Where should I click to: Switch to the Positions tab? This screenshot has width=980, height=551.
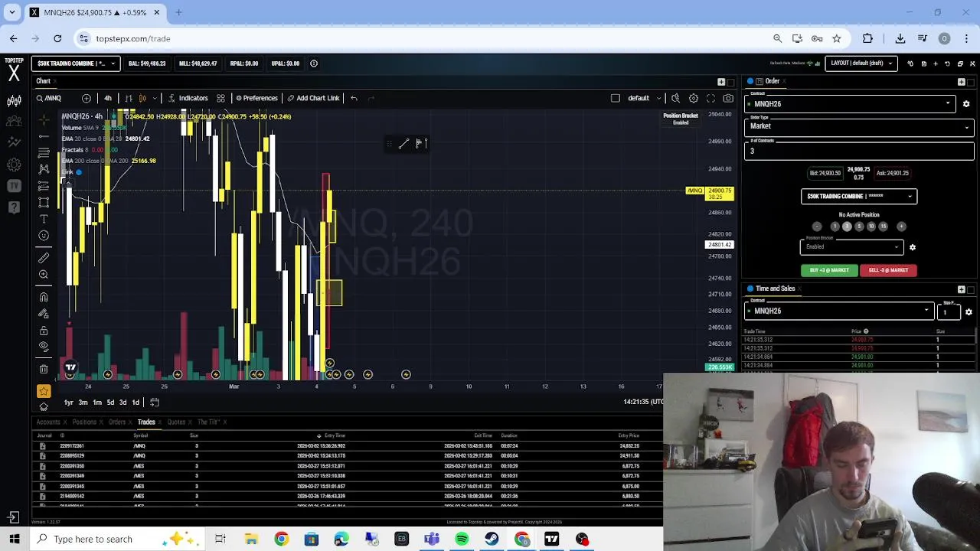coord(84,422)
